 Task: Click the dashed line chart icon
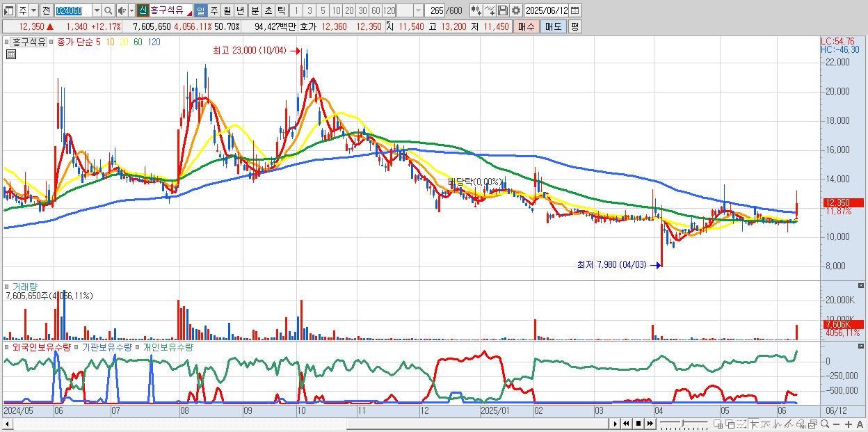[741, 424]
